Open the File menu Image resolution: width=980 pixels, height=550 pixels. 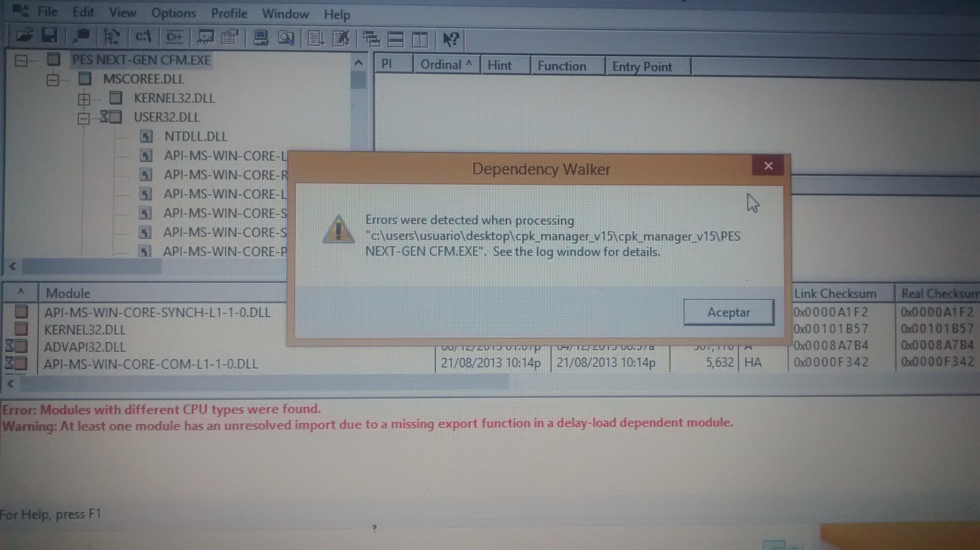48,12
